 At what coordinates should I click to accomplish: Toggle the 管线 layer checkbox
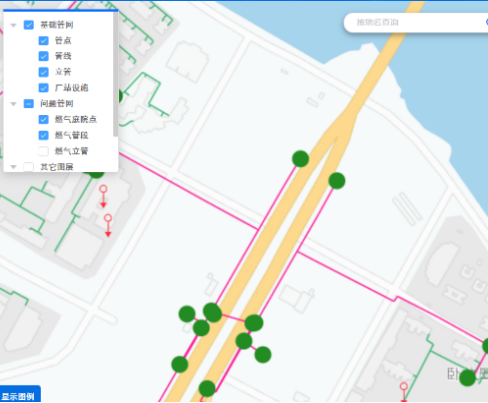(x=43, y=56)
